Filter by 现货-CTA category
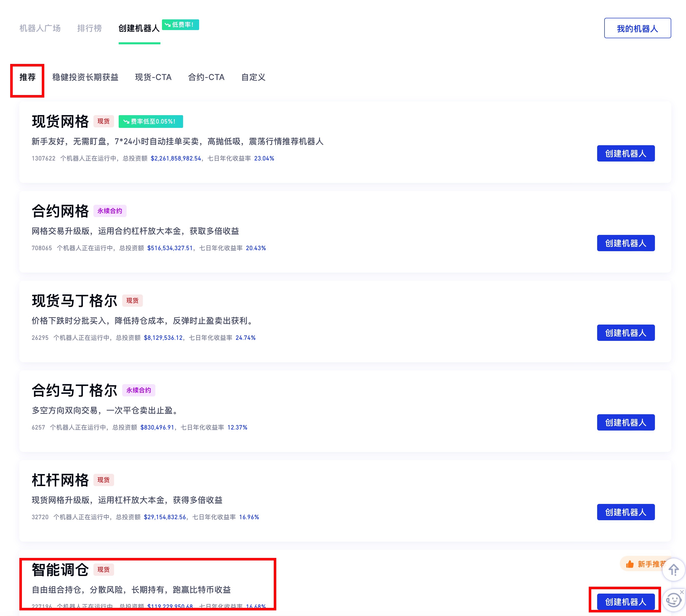The image size is (686, 616). click(153, 77)
